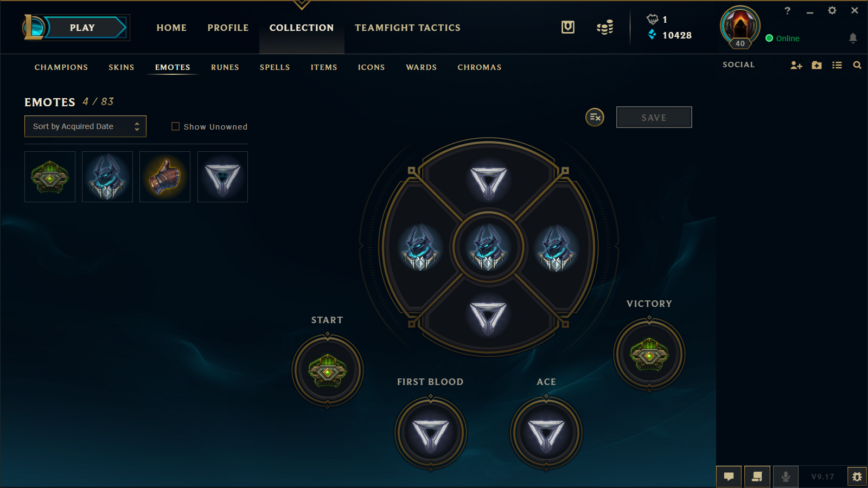Open the store coins icon
868x488 pixels.
pyautogui.click(x=605, y=27)
